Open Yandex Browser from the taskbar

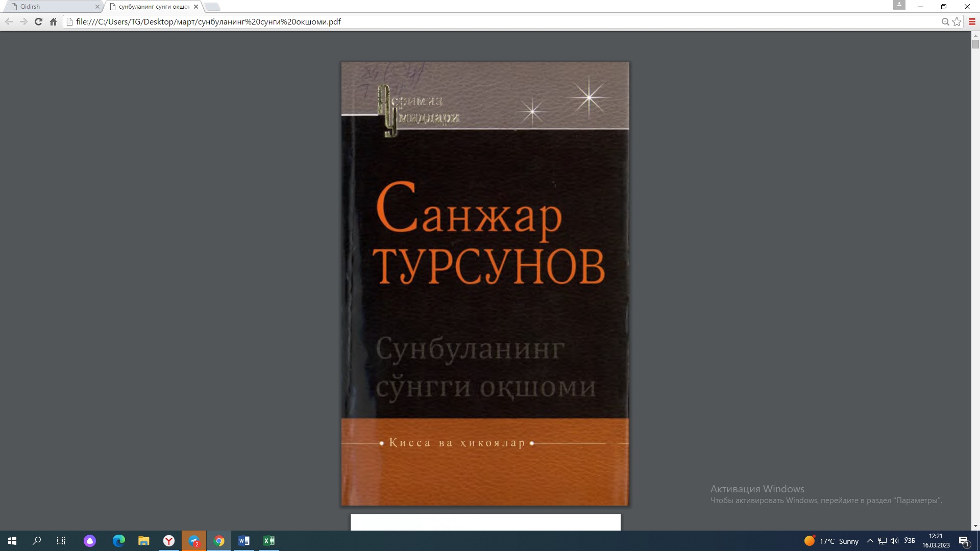pyautogui.click(x=168, y=540)
